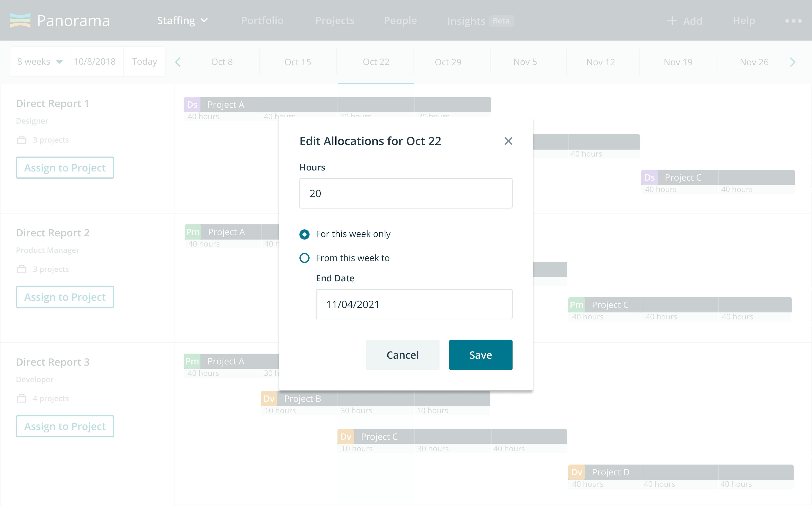The width and height of the screenshot is (812, 507).
Task: Click the Add (+) icon in the top bar
Action: tap(672, 20)
